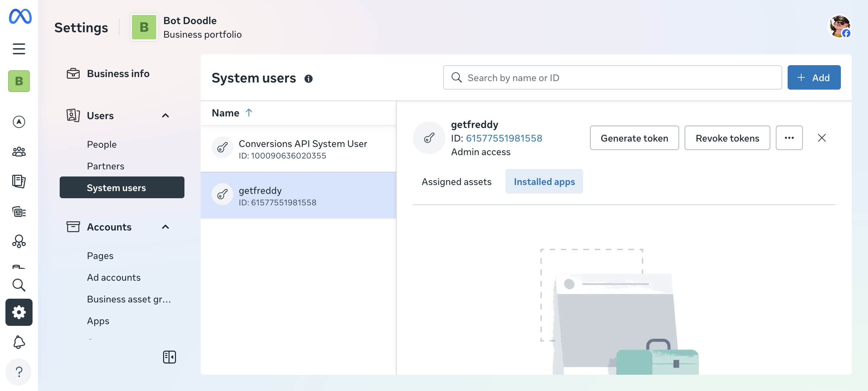
Task: Click the getfreddy ID link
Action: tap(504, 138)
